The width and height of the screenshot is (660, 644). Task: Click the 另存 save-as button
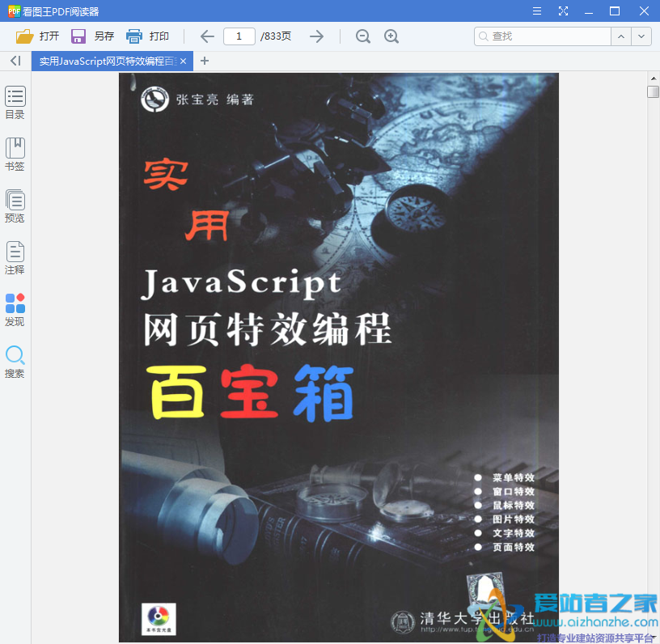[x=91, y=36]
